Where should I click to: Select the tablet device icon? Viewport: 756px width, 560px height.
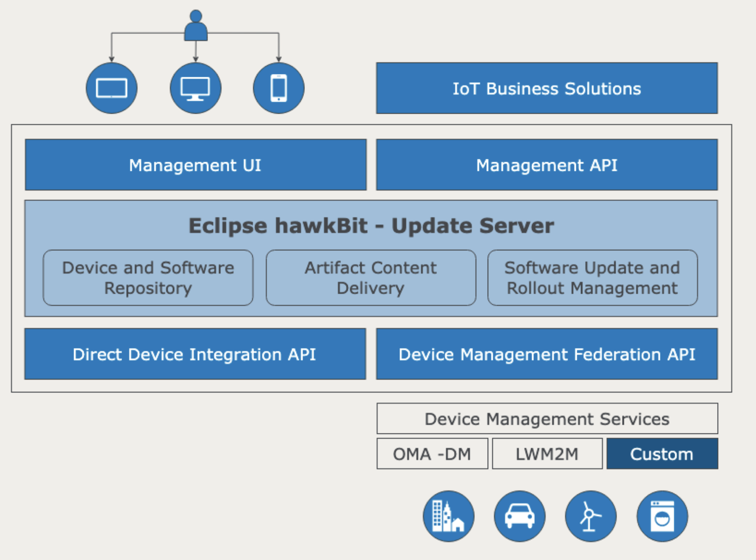(x=112, y=88)
